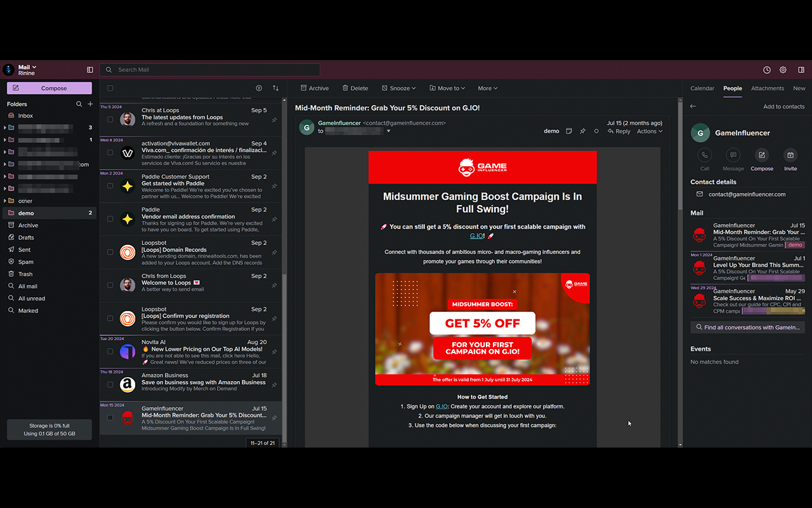Image resolution: width=812 pixels, height=508 pixels.
Task: Click the demo label tag in message header
Action: tap(551, 131)
